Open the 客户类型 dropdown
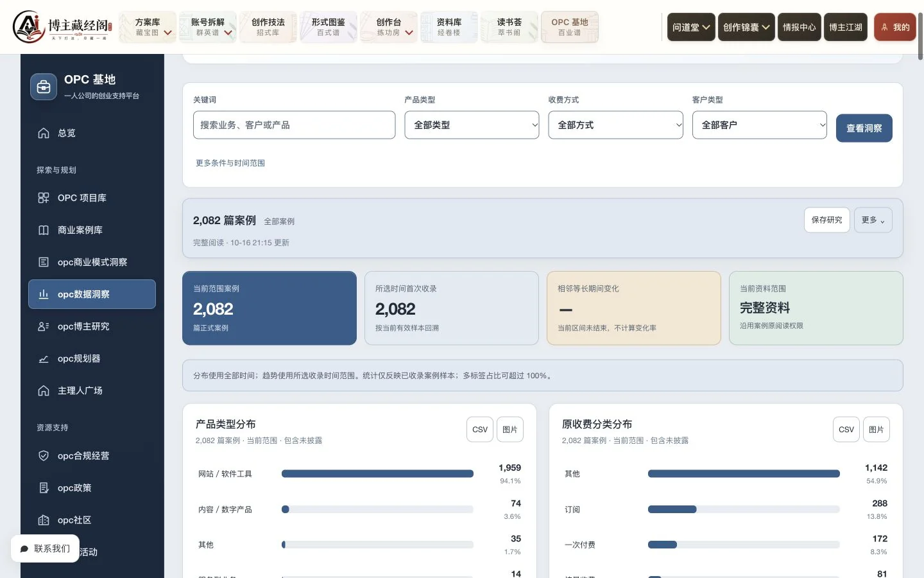The image size is (924, 578). point(760,125)
